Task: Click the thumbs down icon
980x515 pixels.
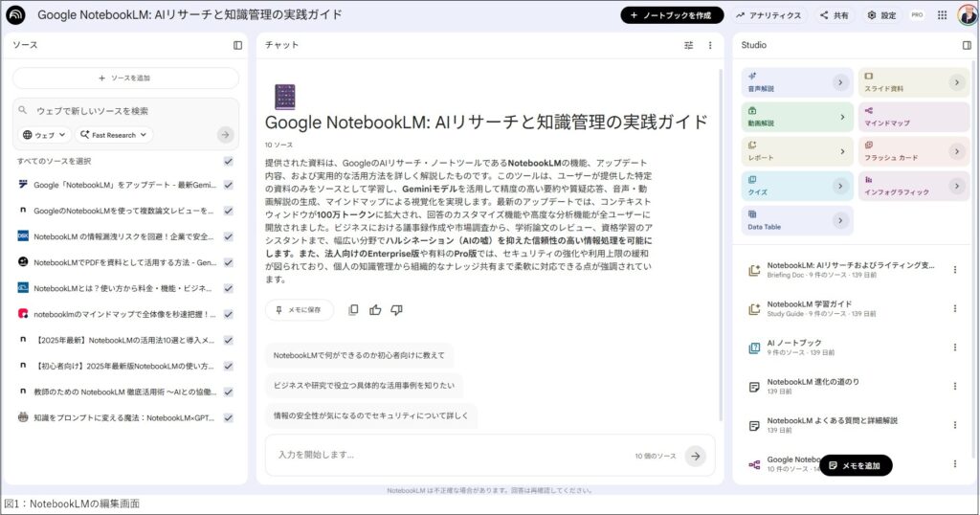Action: [x=396, y=310]
